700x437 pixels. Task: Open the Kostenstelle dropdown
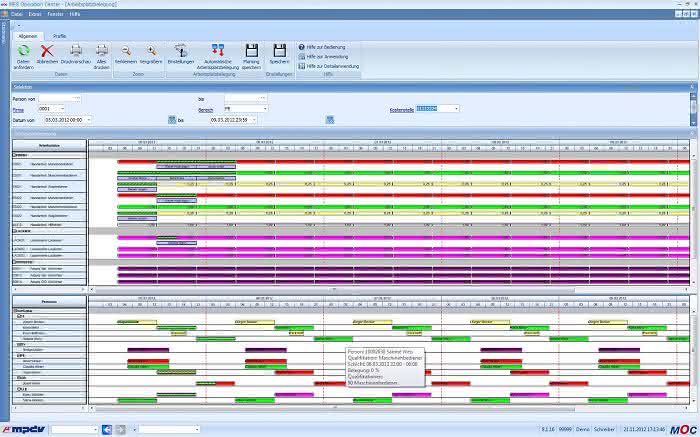456,108
